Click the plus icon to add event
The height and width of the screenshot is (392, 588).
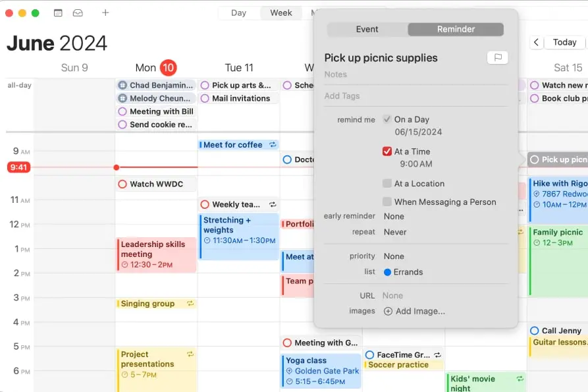pyautogui.click(x=105, y=13)
